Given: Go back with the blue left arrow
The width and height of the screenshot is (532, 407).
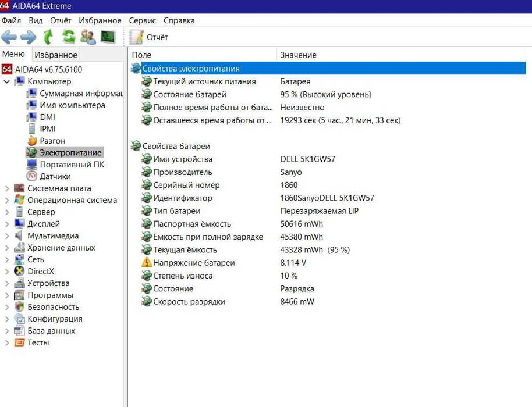Looking at the screenshot, I should [x=9, y=37].
